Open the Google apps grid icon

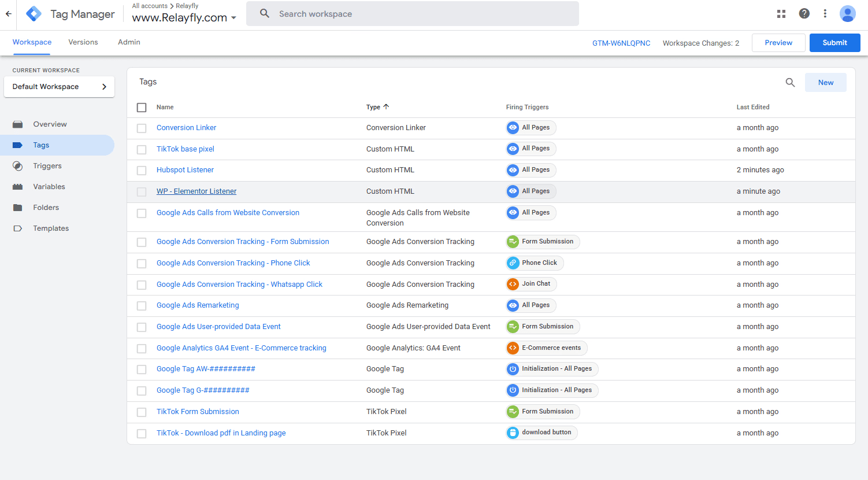point(781,14)
